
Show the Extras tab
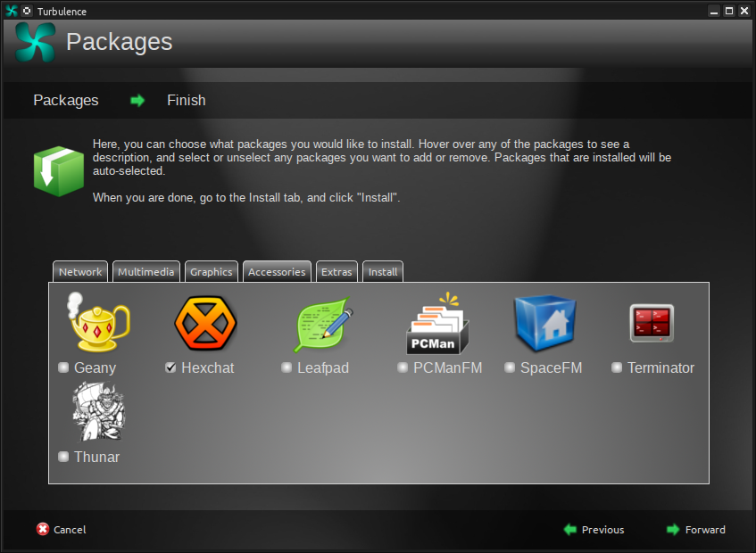click(x=336, y=272)
